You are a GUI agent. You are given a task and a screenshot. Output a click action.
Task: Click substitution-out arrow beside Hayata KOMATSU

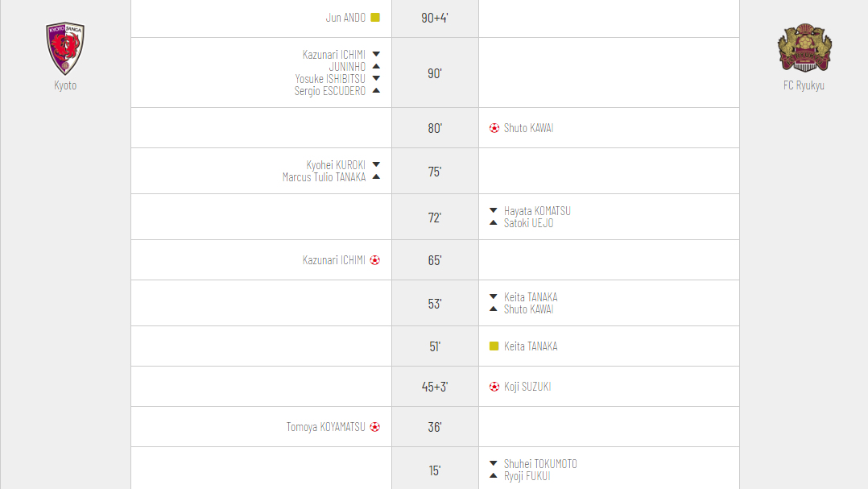(494, 211)
